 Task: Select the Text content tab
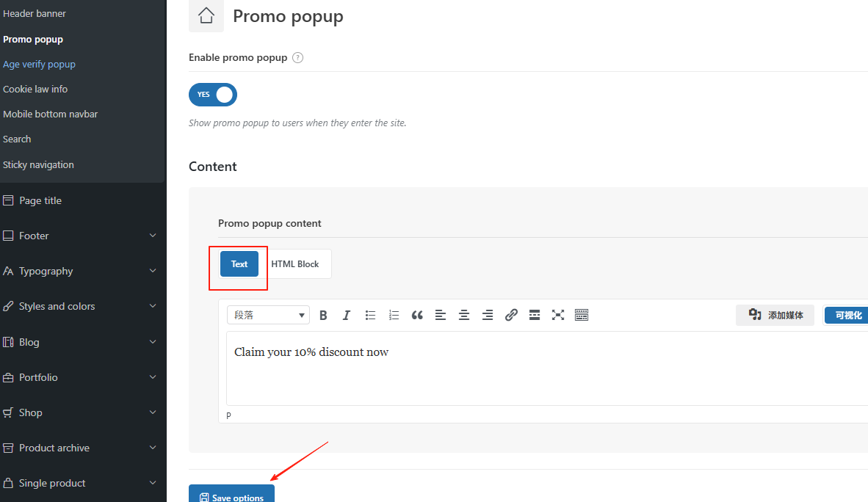239,264
